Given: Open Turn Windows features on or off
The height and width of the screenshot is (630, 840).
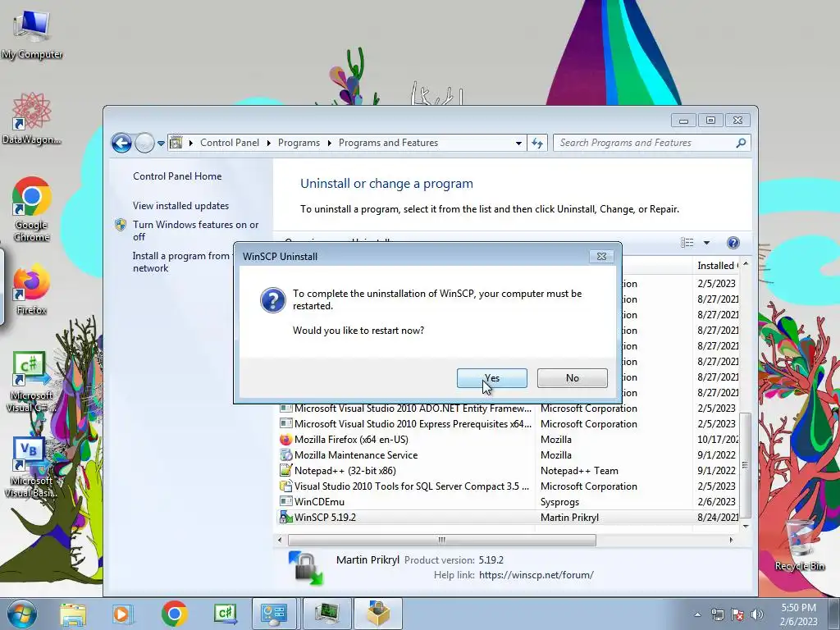Looking at the screenshot, I should click(195, 231).
